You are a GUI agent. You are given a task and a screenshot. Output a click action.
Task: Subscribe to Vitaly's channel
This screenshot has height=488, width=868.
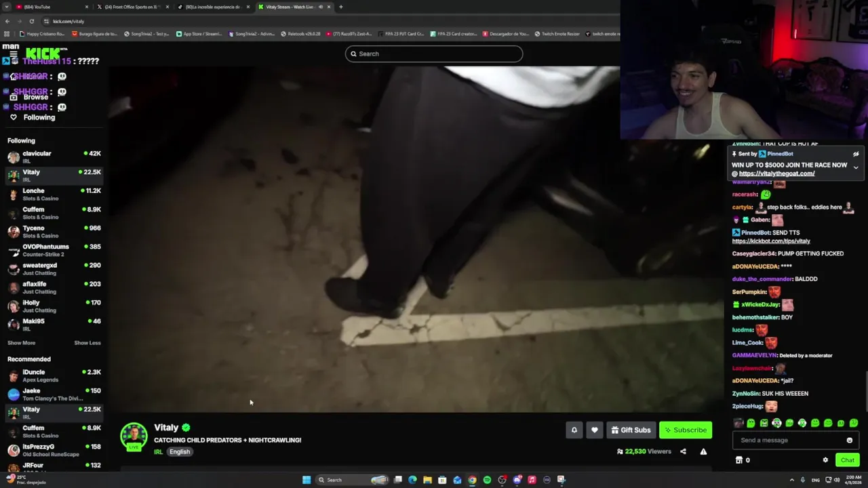pyautogui.click(x=686, y=430)
